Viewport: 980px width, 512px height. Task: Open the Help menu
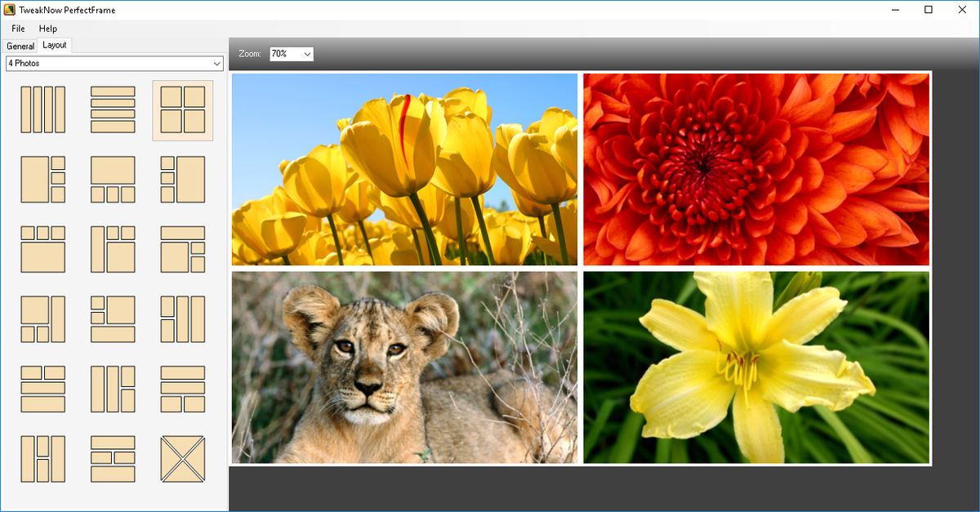tap(47, 28)
